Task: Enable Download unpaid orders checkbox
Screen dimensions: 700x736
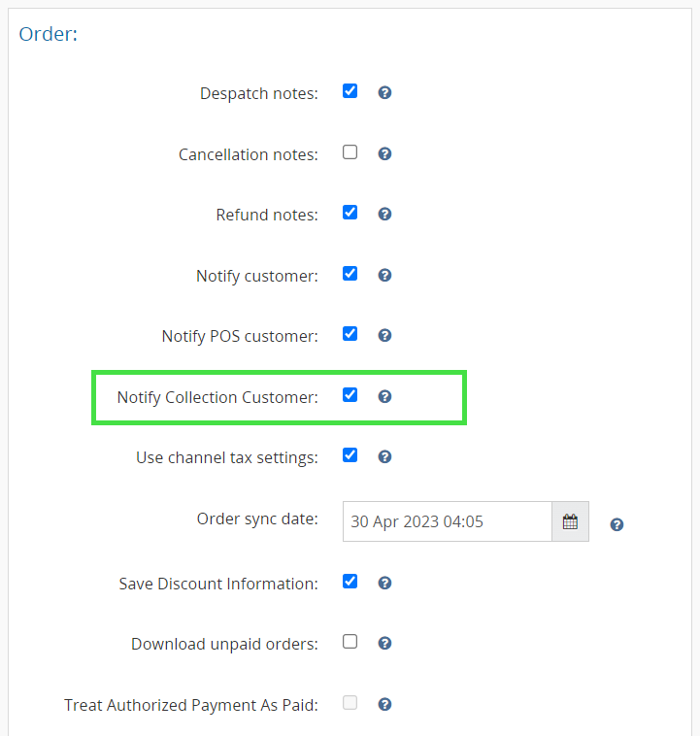Action: (x=350, y=641)
